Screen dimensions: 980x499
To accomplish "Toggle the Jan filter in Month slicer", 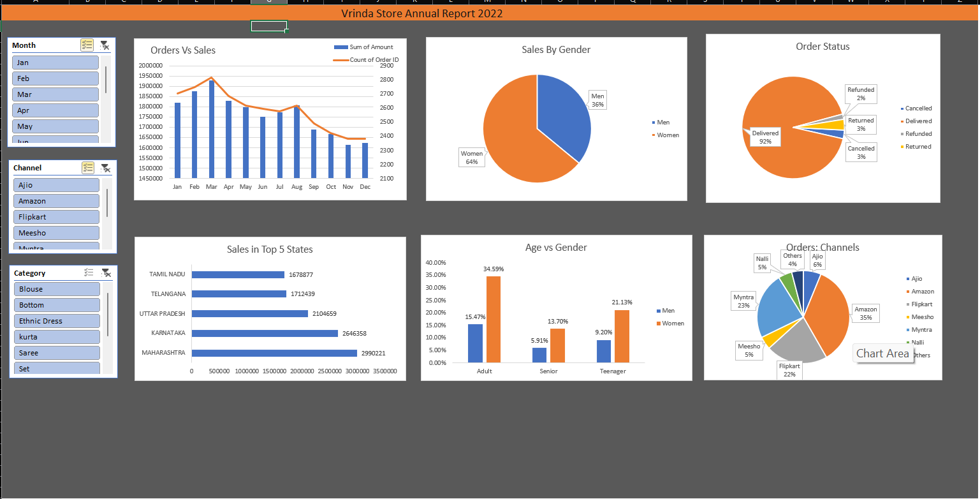I will click(x=55, y=62).
